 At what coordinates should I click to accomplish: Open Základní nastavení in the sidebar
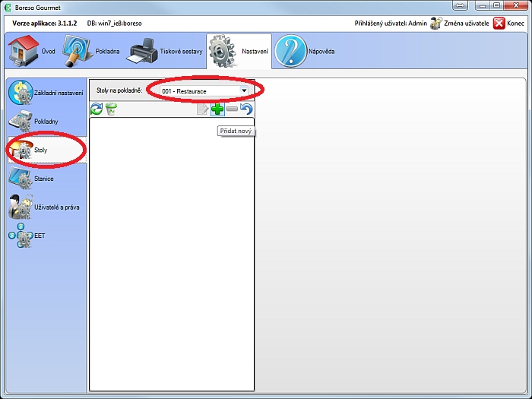coord(46,93)
